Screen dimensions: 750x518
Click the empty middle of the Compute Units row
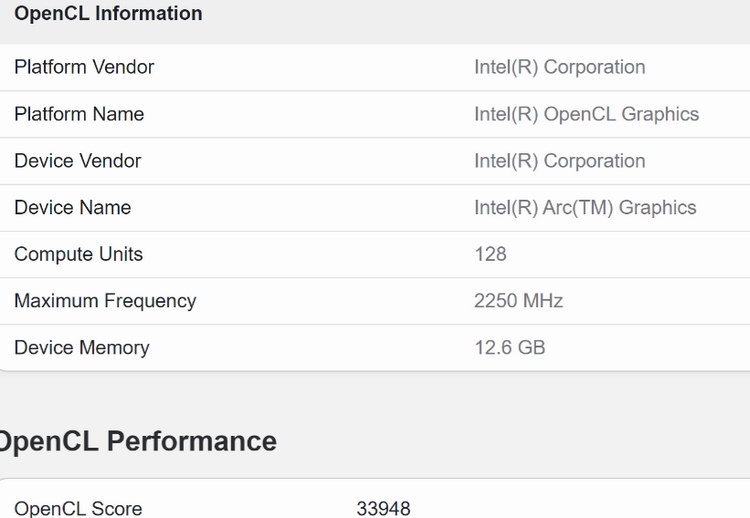310,254
